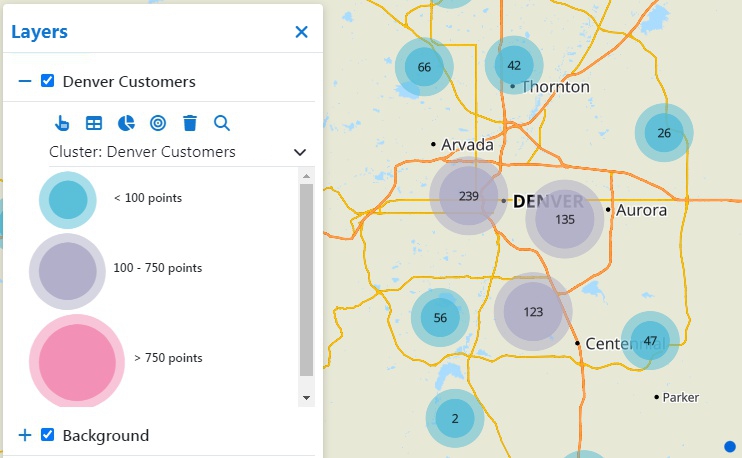Click the blue dot at map corner

click(730, 446)
